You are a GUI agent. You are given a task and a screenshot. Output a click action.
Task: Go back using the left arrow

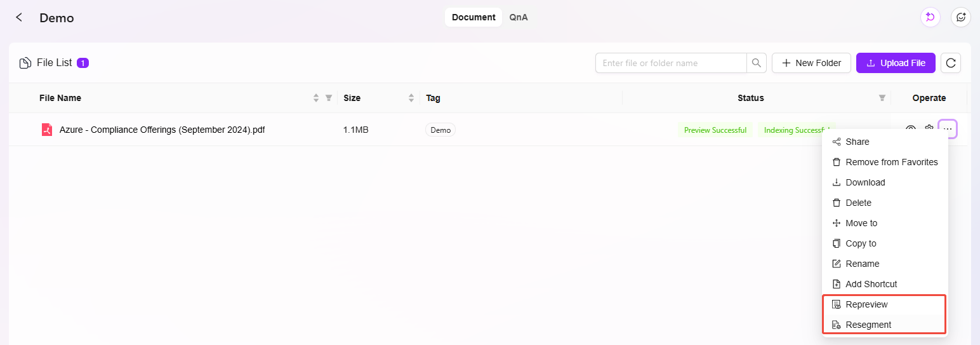19,18
